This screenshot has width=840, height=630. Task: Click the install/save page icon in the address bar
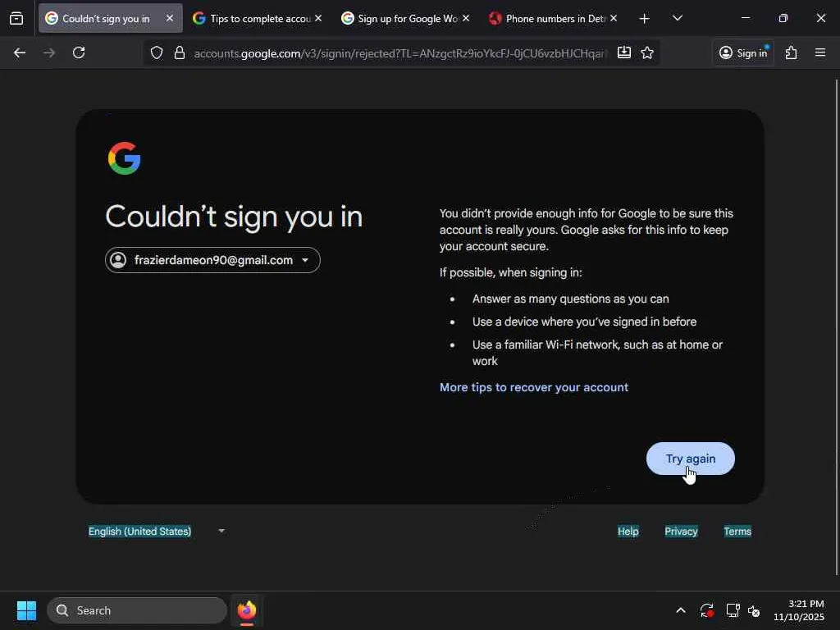(x=624, y=52)
